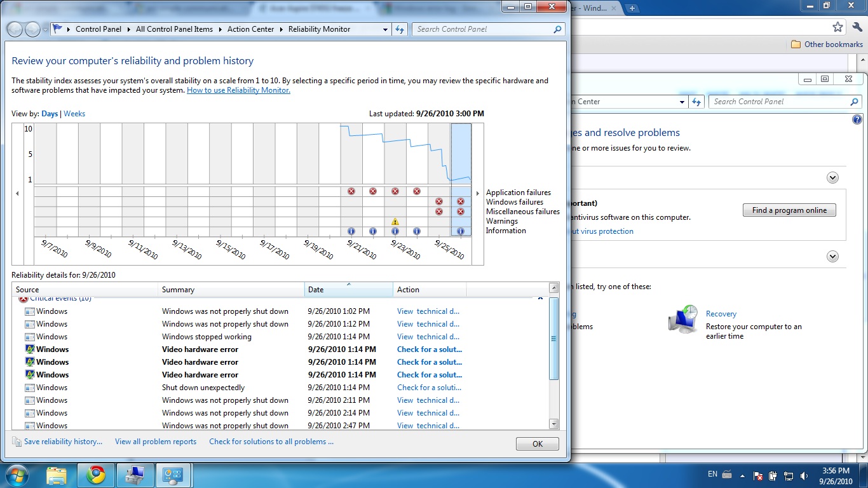The width and height of the screenshot is (868, 488).
Task: Click the event list scrollbar down arrow
Action: coord(553,424)
